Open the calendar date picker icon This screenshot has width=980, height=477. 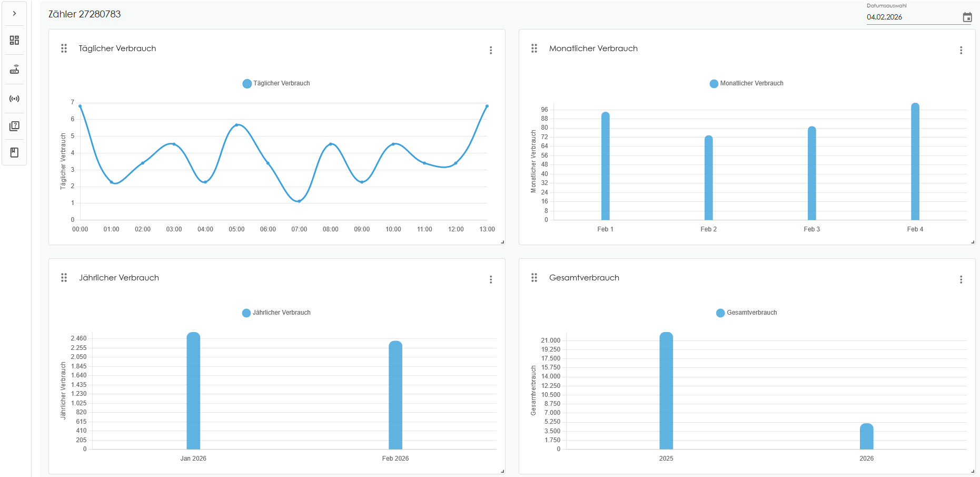[967, 17]
